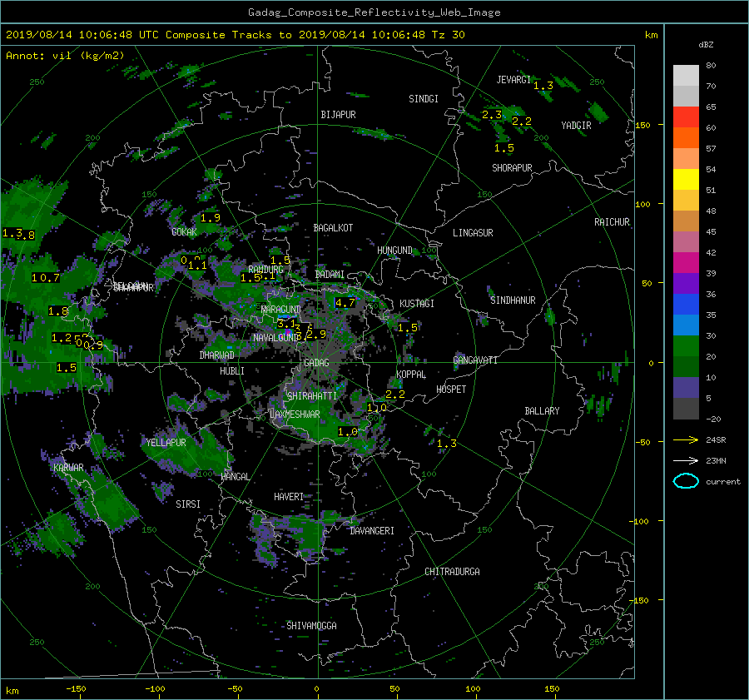
Task: Choose the dark grey -20 to 5 dBZ band
Action: (686, 408)
